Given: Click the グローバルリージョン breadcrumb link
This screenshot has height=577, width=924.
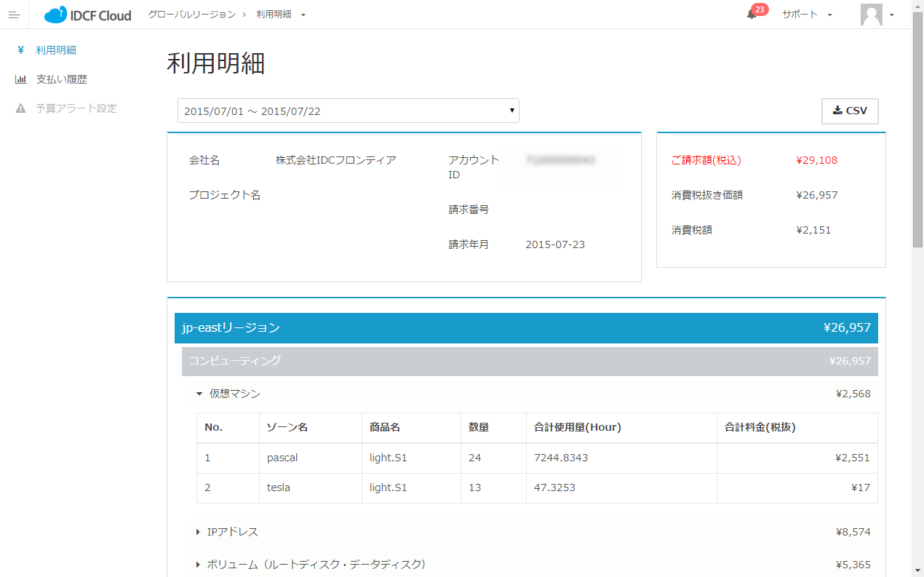Looking at the screenshot, I should 191,15.
